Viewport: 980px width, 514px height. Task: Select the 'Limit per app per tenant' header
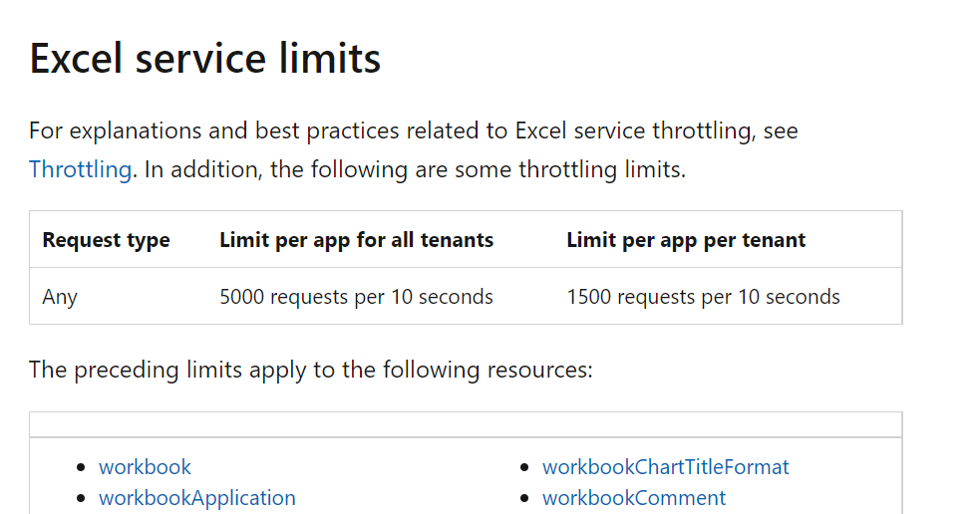[x=686, y=240]
